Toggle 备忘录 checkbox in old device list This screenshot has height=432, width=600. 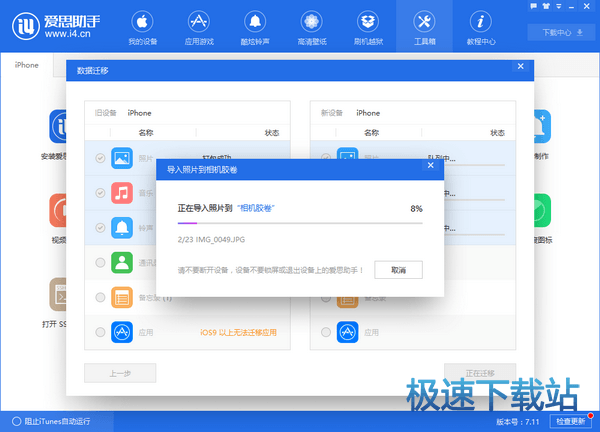point(100,297)
